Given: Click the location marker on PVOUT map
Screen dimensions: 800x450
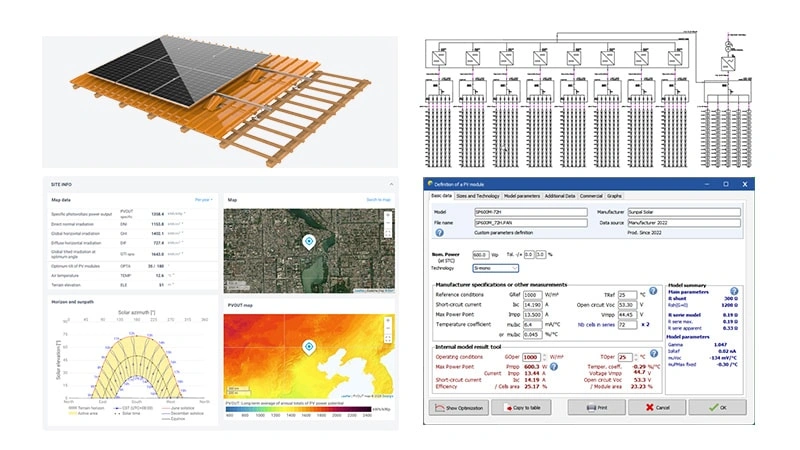Looking at the screenshot, I should [x=309, y=347].
